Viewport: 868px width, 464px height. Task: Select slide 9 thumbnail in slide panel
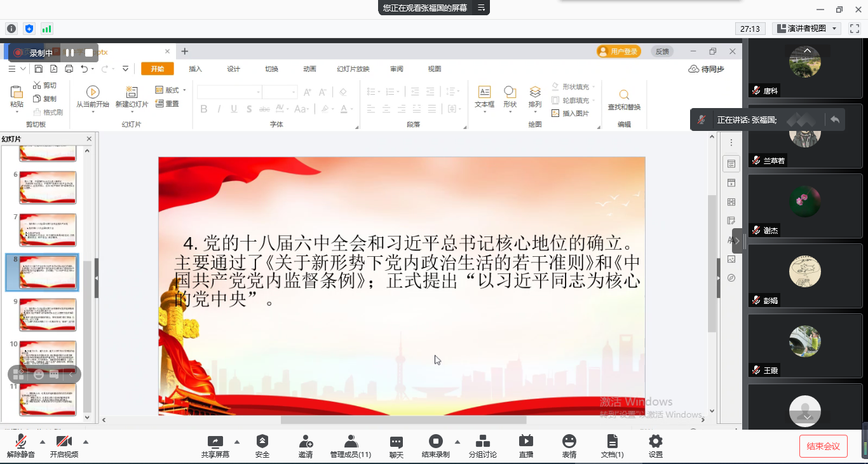[x=48, y=315]
